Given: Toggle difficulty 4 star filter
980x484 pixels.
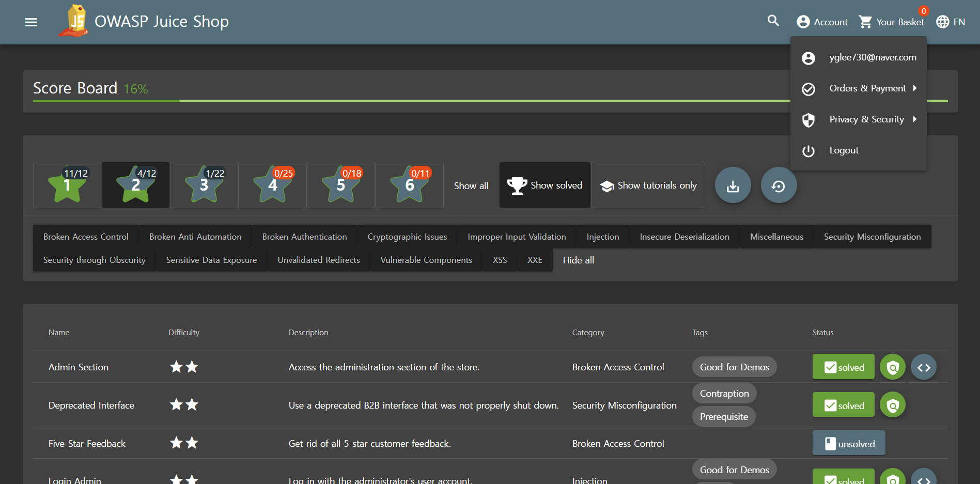Looking at the screenshot, I should 272,185.
